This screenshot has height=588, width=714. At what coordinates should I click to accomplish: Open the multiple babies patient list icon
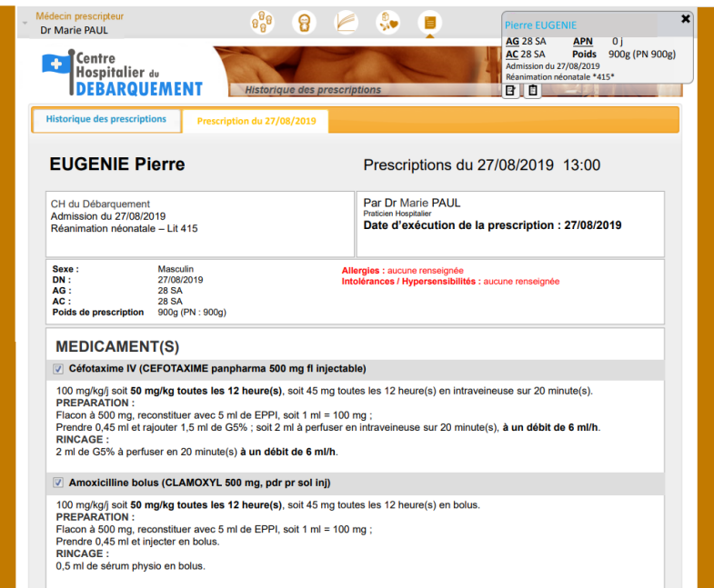[262, 22]
